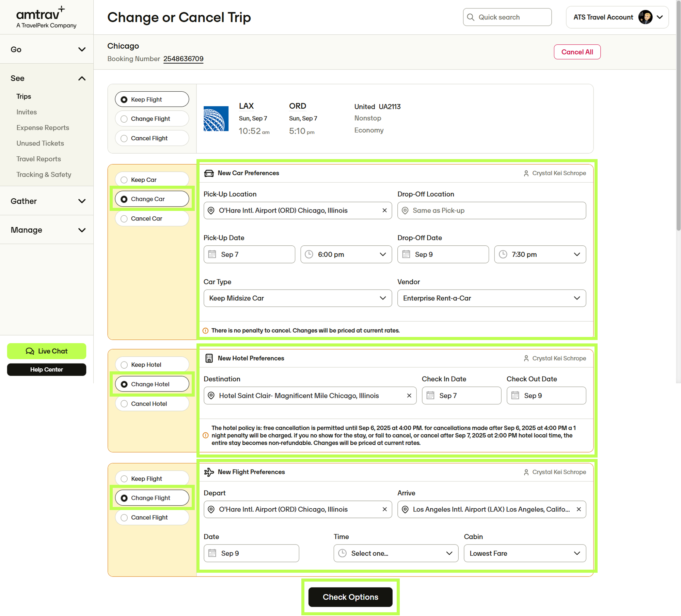Click the clock icon in 6:00 pm field
This screenshot has width=681, height=616.
309,254
